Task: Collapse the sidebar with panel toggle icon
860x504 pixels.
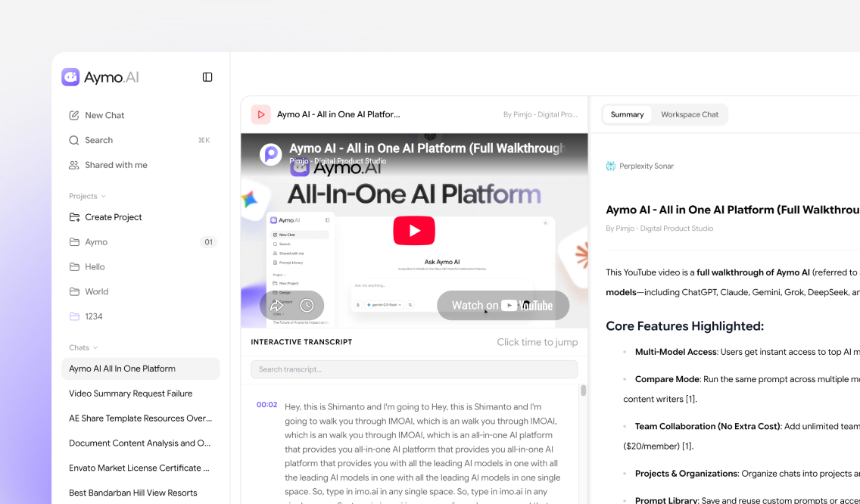Action: [x=207, y=77]
